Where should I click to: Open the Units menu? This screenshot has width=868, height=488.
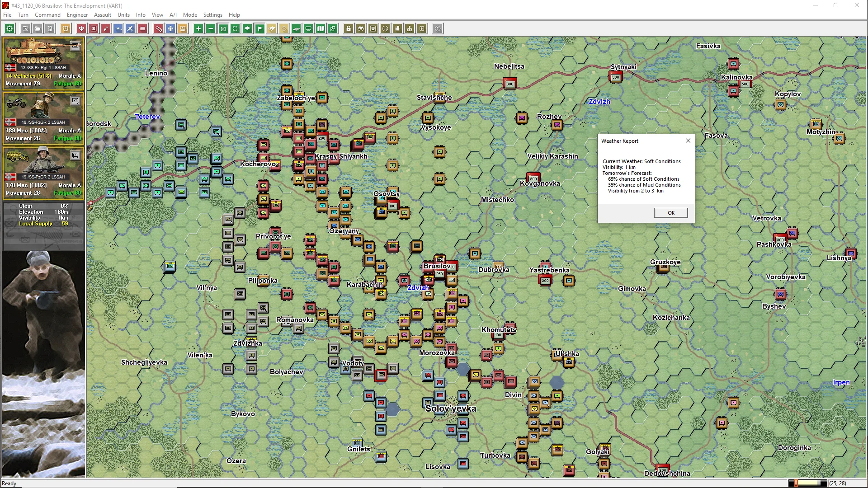click(123, 15)
